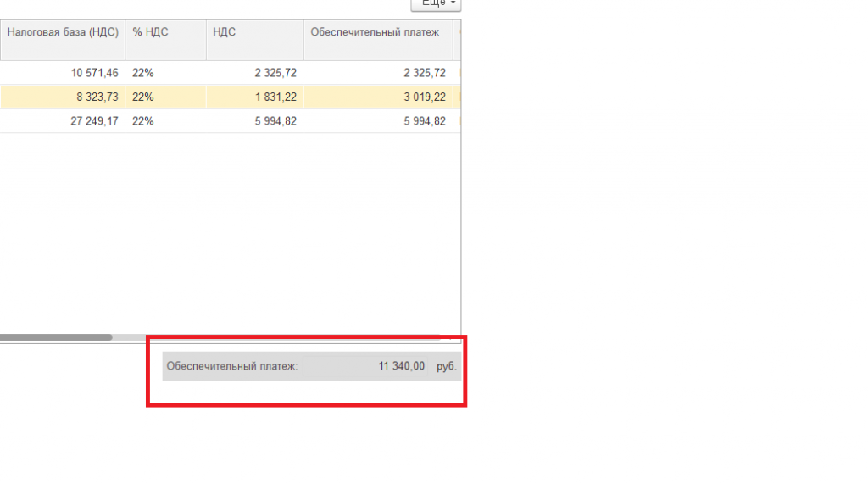
Task: Click the Обеспечительный платеж total field 11 340,00
Action: (365, 366)
